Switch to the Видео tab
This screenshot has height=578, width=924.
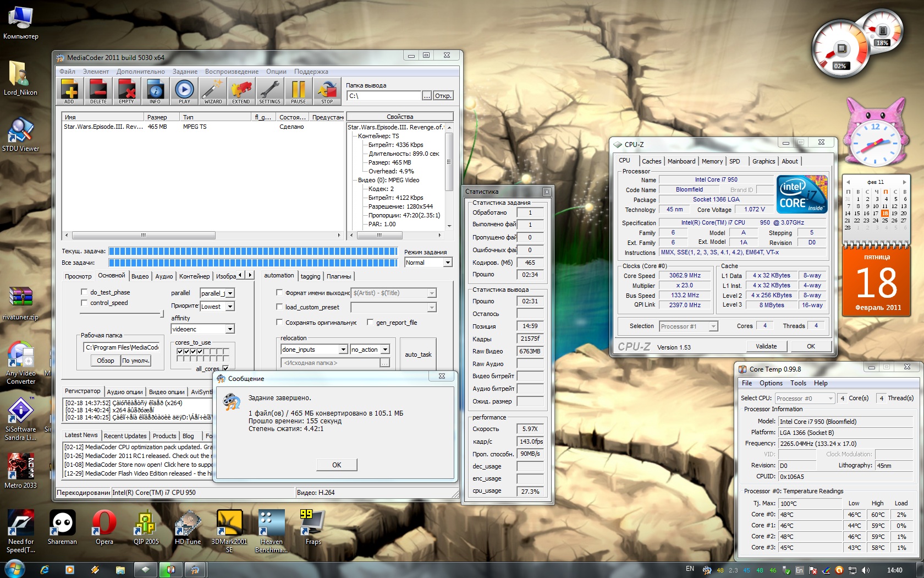click(x=140, y=276)
